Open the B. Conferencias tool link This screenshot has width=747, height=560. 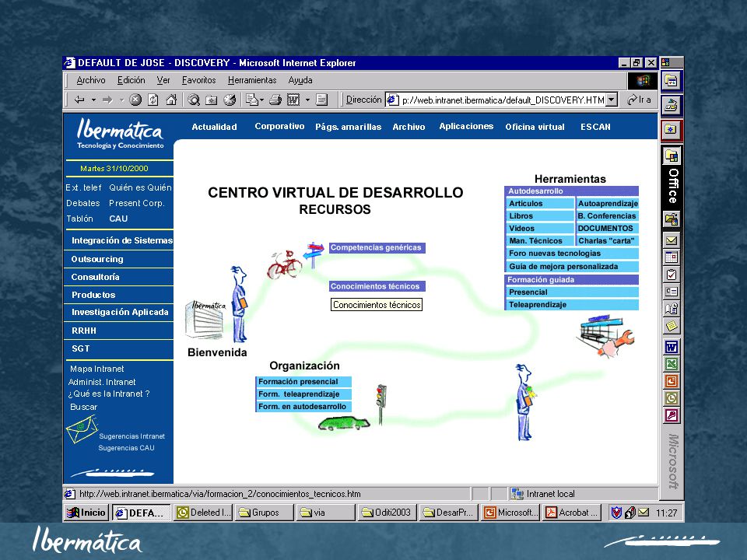point(608,215)
